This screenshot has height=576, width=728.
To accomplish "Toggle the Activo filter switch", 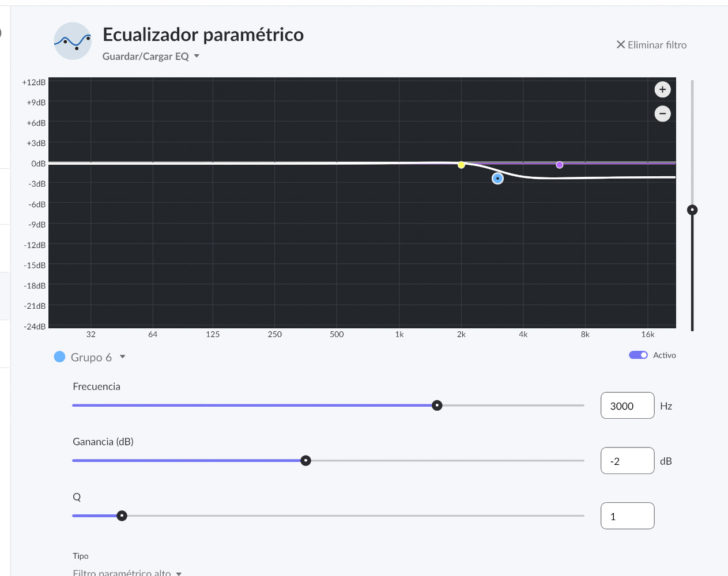I will pyautogui.click(x=638, y=355).
